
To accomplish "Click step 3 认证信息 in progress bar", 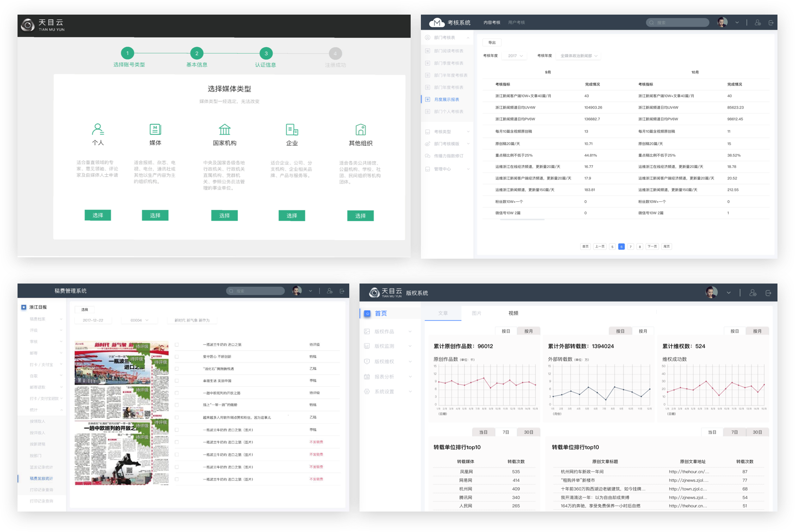I will (x=266, y=54).
